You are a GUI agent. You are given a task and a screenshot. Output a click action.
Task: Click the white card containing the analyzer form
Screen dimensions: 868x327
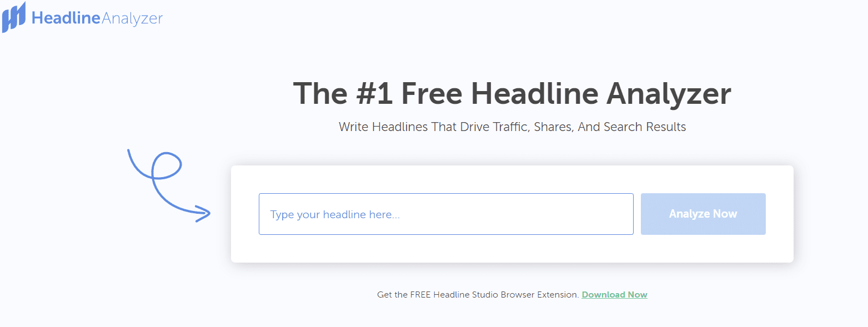(x=511, y=178)
